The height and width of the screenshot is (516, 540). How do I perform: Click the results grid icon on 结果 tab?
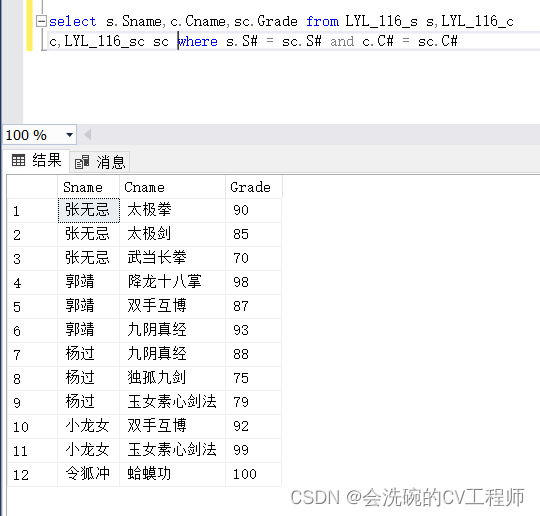pyautogui.click(x=18, y=161)
